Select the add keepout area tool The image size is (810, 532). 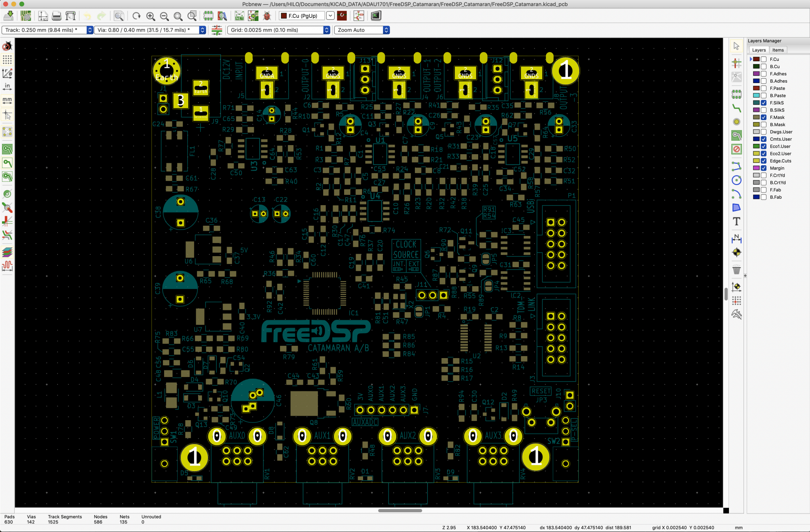point(736,149)
